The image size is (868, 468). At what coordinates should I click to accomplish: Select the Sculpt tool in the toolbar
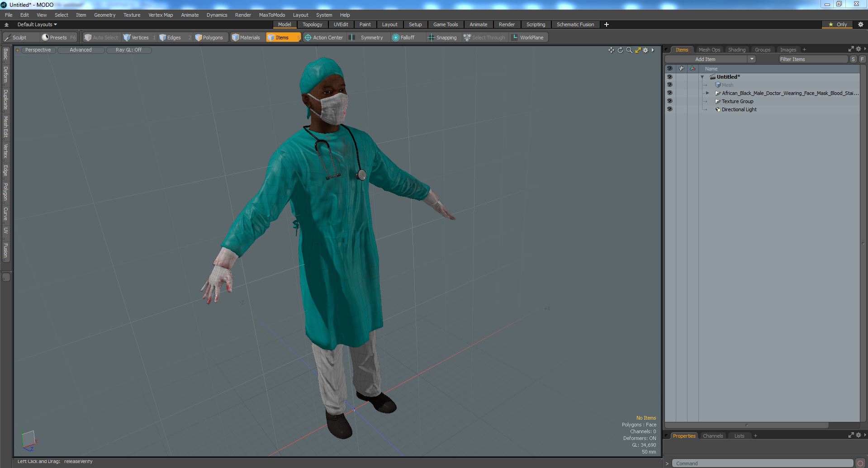pyautogui.click(x=16, y=38)
